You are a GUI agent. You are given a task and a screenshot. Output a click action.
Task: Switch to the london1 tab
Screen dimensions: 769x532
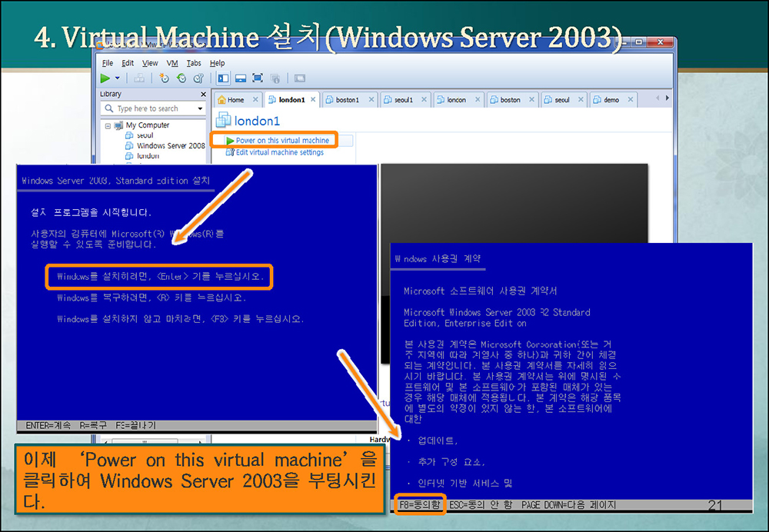click(291, 99)
